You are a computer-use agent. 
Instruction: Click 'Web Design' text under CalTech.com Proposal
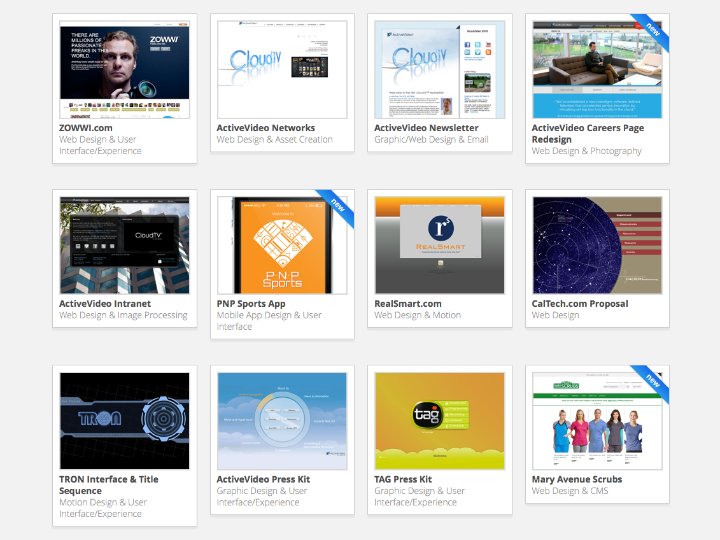(x=555, y=315)
